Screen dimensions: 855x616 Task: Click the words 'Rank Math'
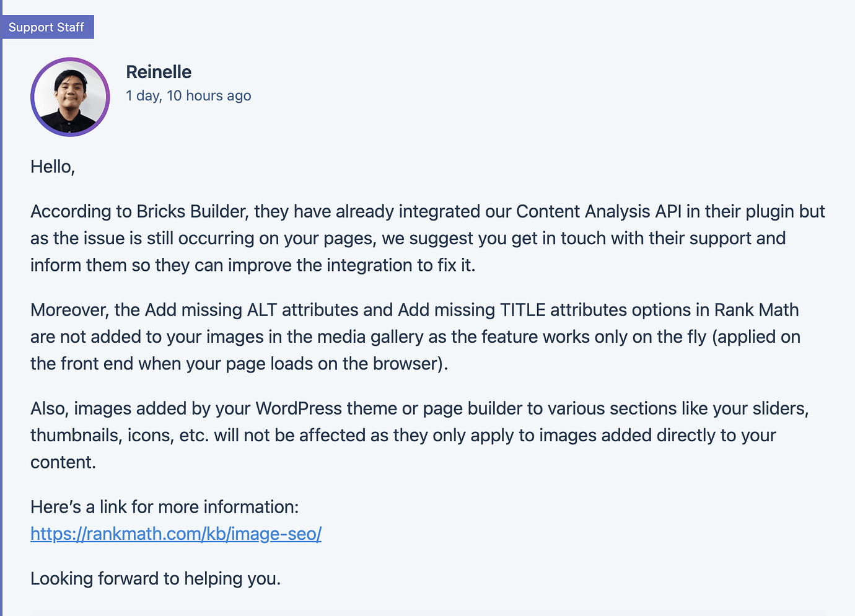click(756, 310)
